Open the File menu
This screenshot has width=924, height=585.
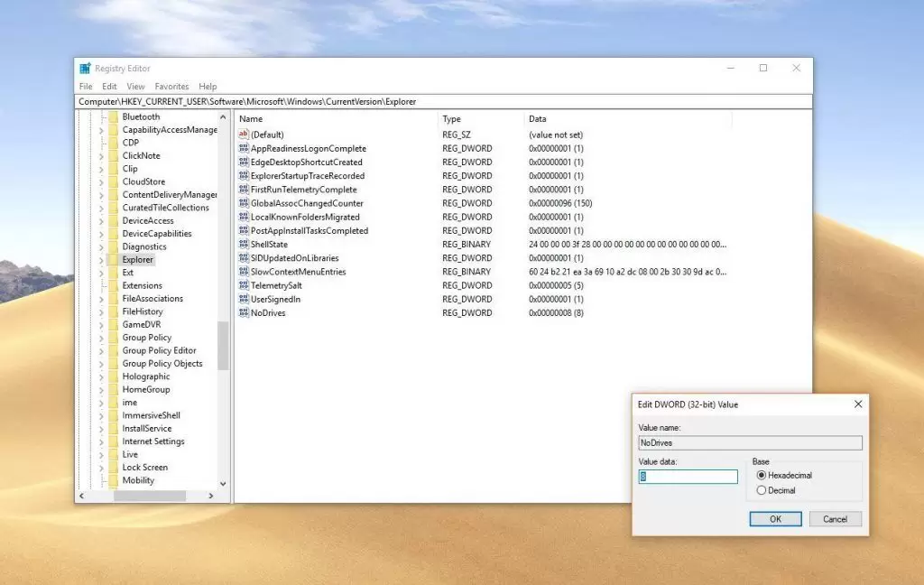(86, 86)
